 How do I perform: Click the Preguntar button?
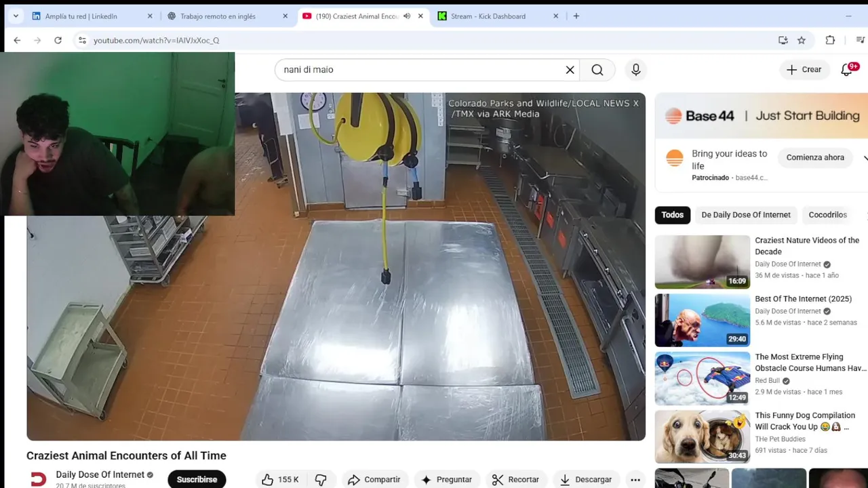click(448, 479)
